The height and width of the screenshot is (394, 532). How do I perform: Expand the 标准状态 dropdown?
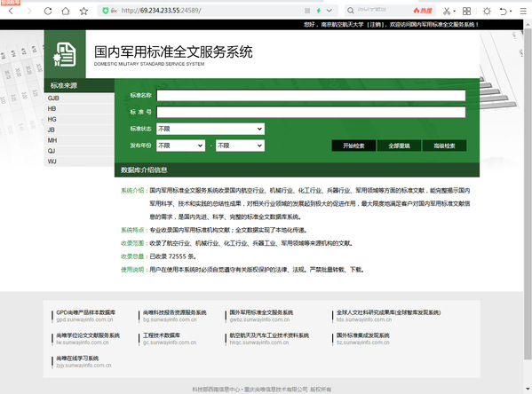click(x=210, y=129)
